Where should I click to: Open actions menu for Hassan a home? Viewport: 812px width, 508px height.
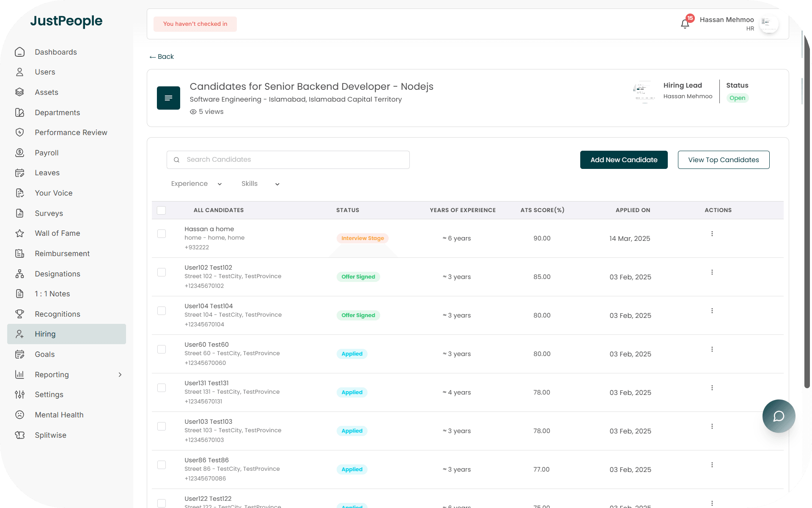click(712, 234)
